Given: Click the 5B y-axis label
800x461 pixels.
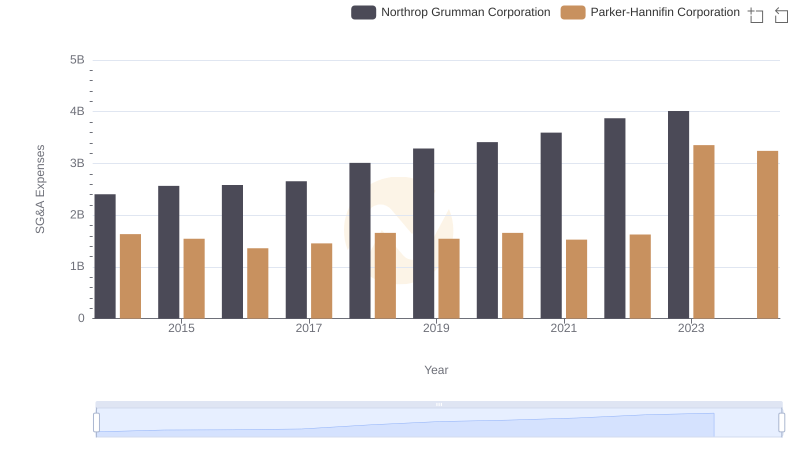Looking at the screenshot, I should 77,60.
